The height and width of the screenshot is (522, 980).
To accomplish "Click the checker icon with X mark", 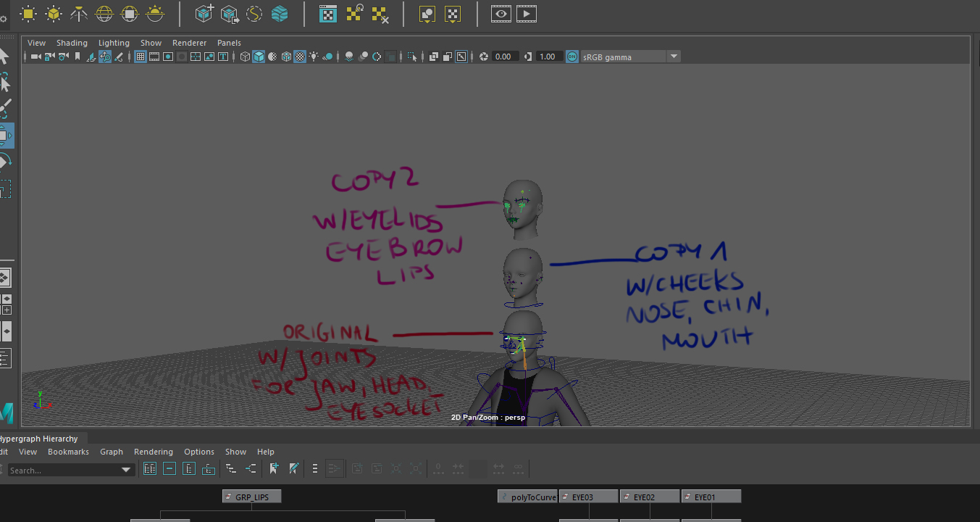I will pos(380,13).
